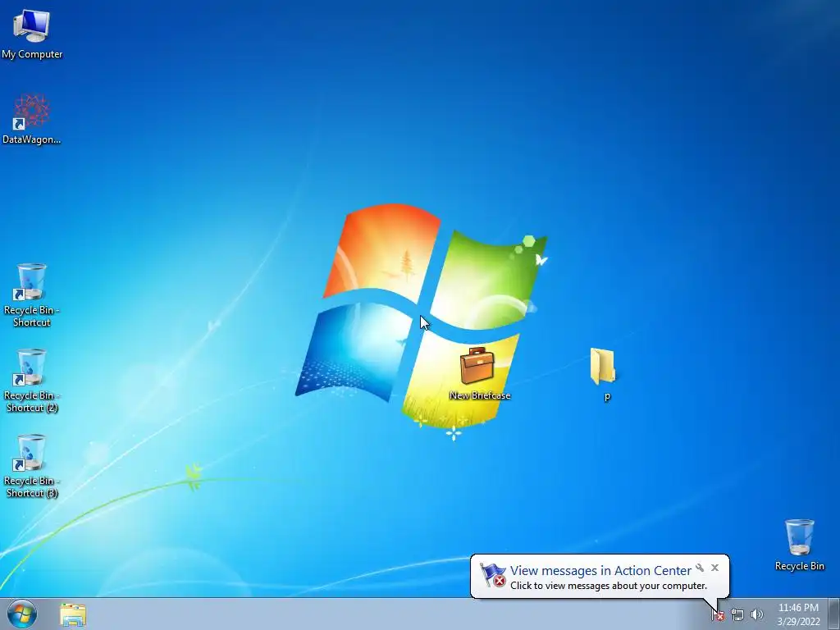Click the New Briefcase label text
840x630 pixels.
480,395
